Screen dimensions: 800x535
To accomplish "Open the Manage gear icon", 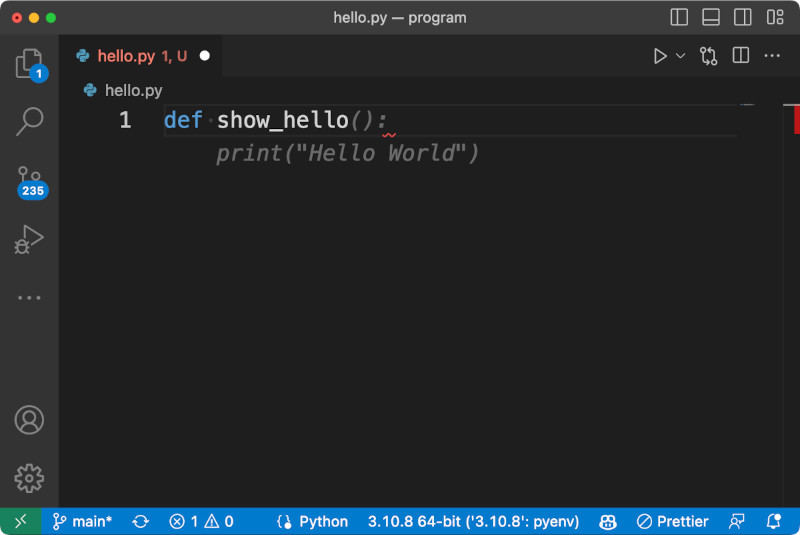I will (29, 477).
